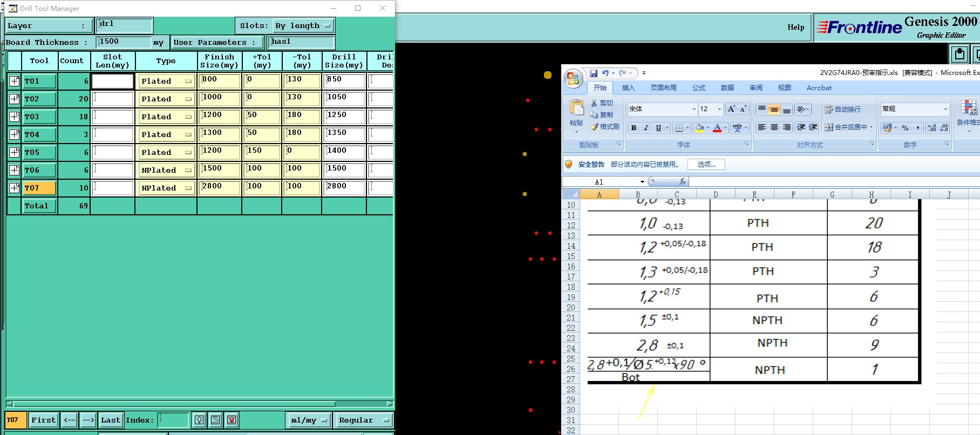Open Slots 'By length' dropdown

tap(303, 25)
